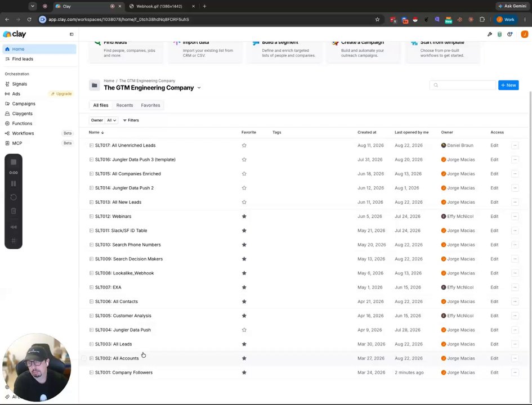Viewport: 532px width, 405px height.
Task: Unfavorite SLT001: Company Followers
Action: (x=244, y=372)
